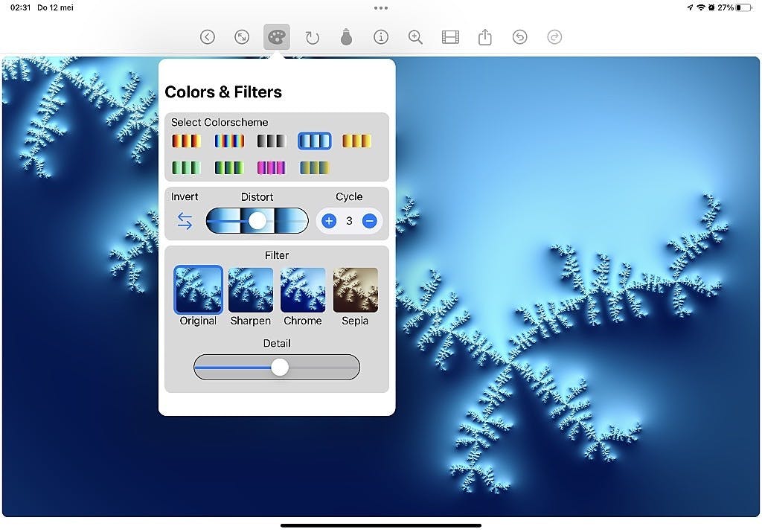Open the info circle icon
This screenshot has width=762, height=532.
pos(381,37)
